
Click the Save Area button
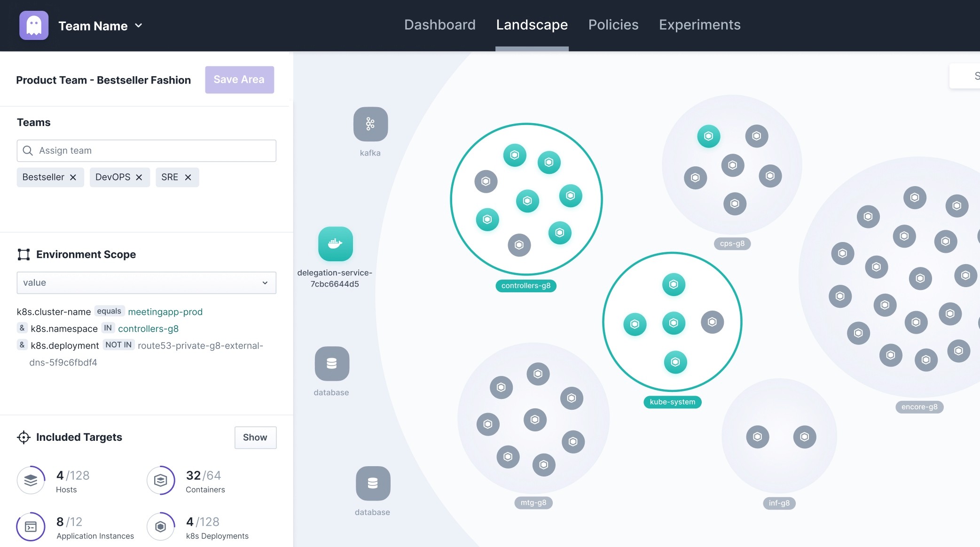(x=239, y=79)
